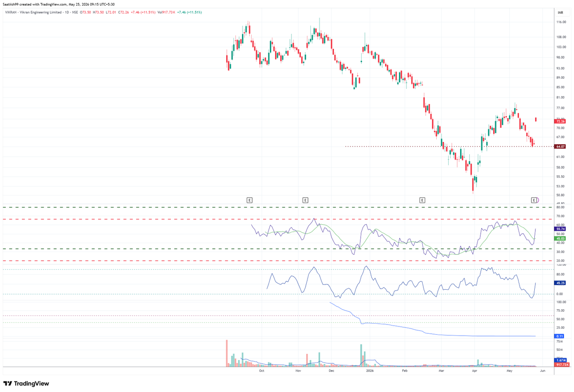Click the Mar label on the time axis
Image resolution: width=574 pixels, height=392 pixels.
(x=442, y=370)
